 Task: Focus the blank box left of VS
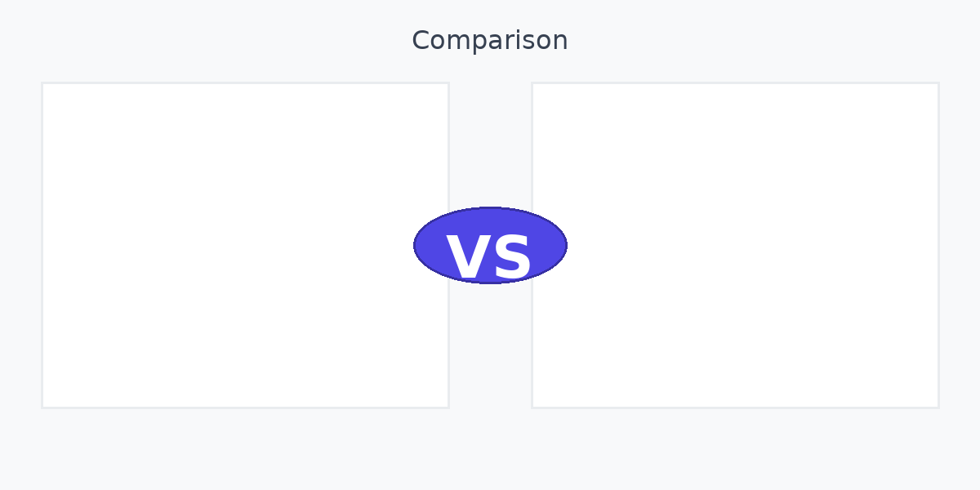point(229,245)
